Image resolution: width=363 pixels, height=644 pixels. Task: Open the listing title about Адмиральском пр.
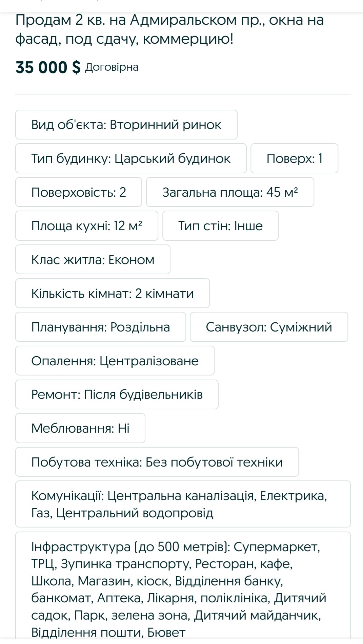[169, 30]
